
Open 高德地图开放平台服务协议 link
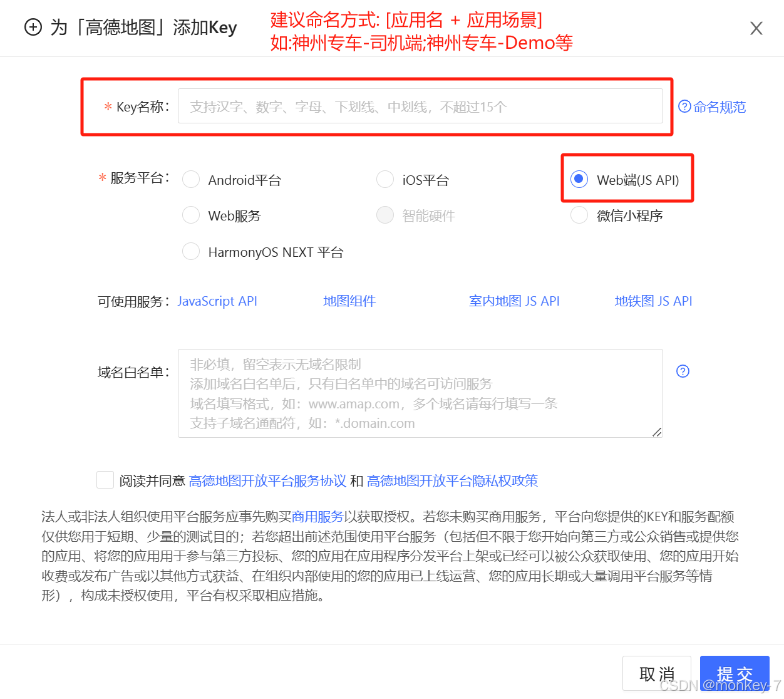coord(267,481)
